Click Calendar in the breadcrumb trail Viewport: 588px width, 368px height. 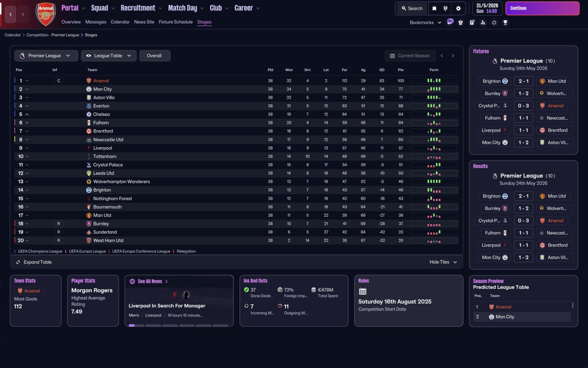click(x=13, y=35)
